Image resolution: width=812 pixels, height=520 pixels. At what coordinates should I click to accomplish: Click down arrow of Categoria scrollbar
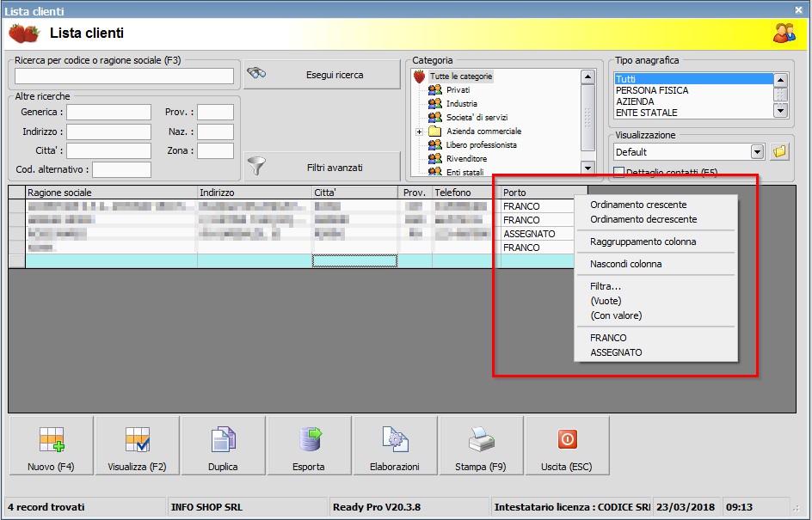(x=587, y=168)
